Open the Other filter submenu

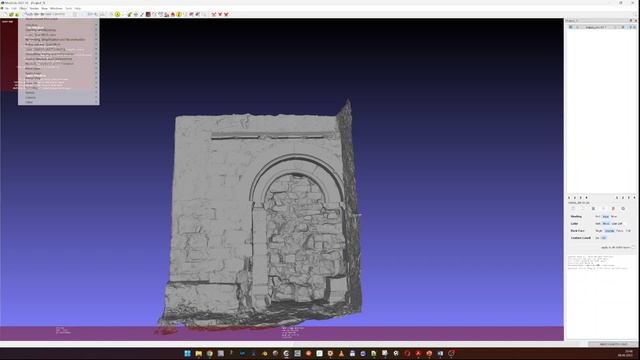coord(58,102)
